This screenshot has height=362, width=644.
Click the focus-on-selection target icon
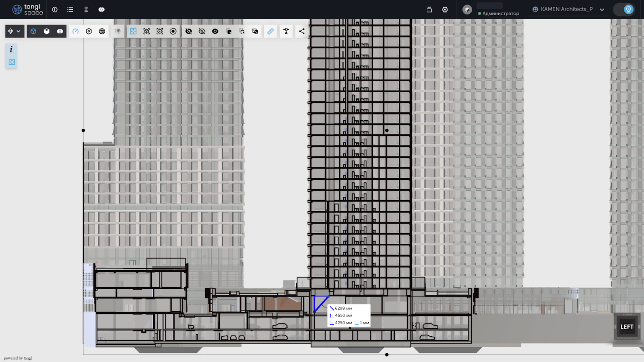pyautogui.click(x=160, y=31)
